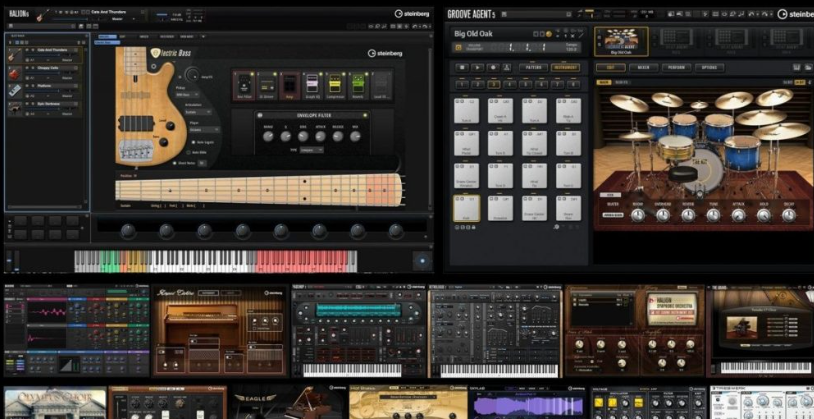This screenshot has height=419, width=814.
Task: Click the red key zone on HALion keyboard
Action: 302,261
